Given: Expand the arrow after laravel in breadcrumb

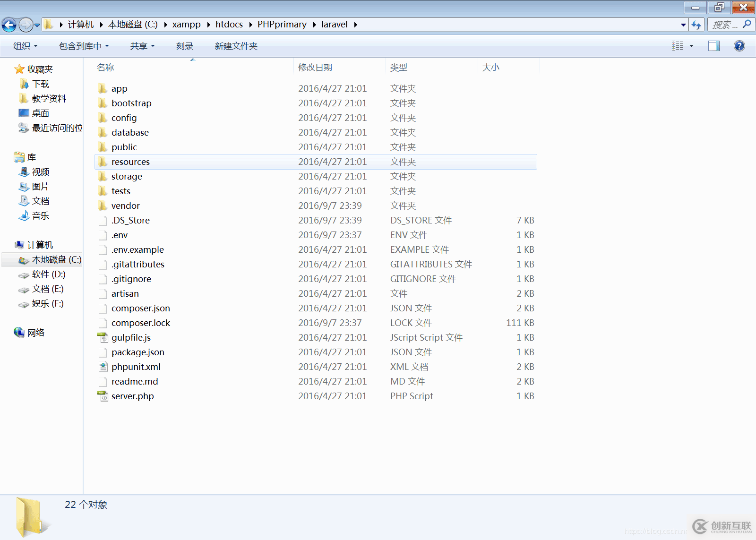Looking at the screenshot, I should (x=355, y=25).
